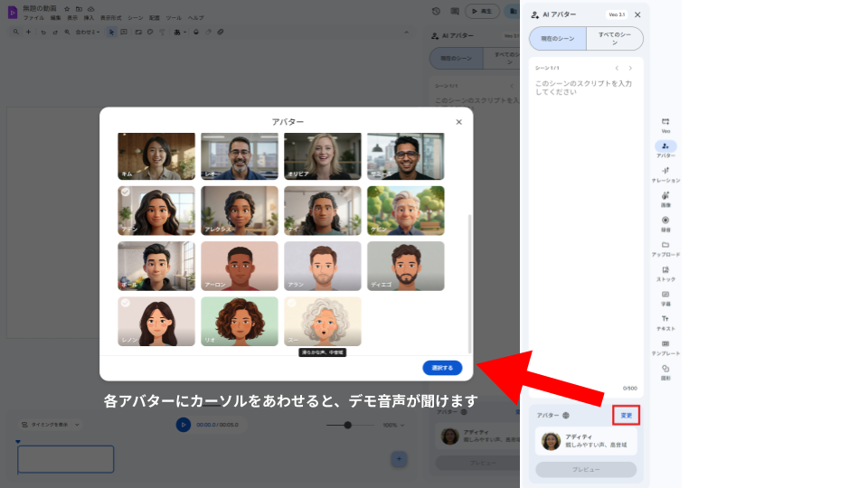Select the curly-haired リオ avatar thumbnail
The image size is (868, 488).
click(x=240, y=321)
